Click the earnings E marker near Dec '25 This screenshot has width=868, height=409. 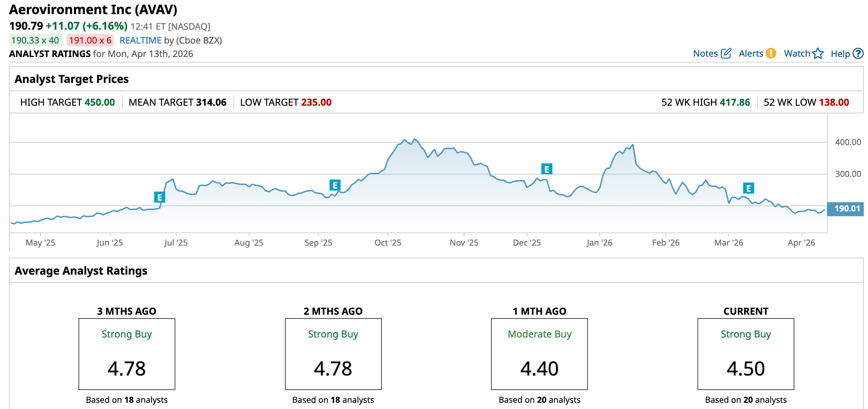click(546, 169)
